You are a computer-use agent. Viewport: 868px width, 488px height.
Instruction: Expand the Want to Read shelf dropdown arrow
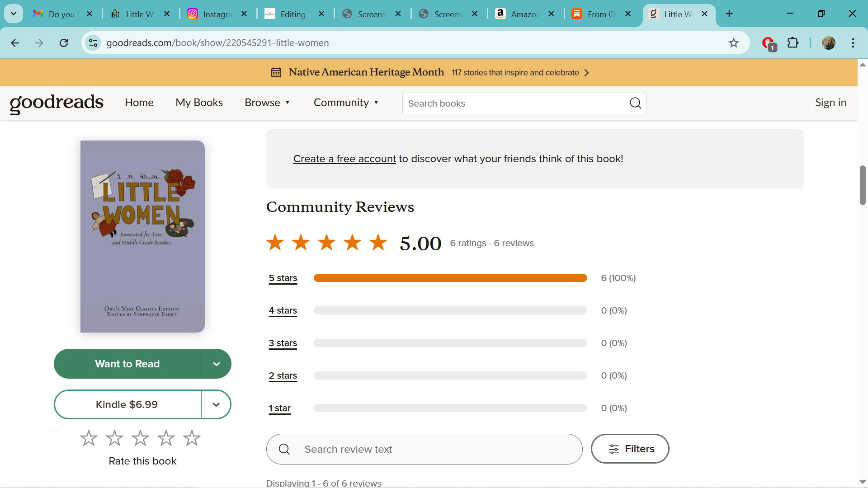[216, 364]
